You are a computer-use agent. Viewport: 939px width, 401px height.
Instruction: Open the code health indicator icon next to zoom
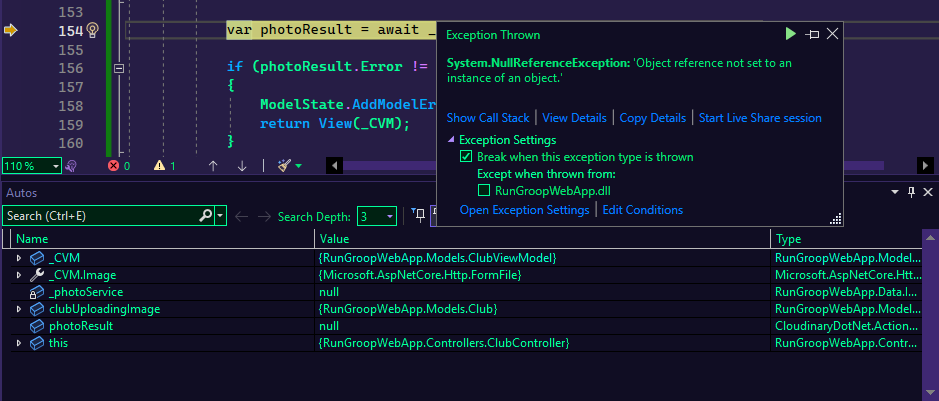click(71, 166)
